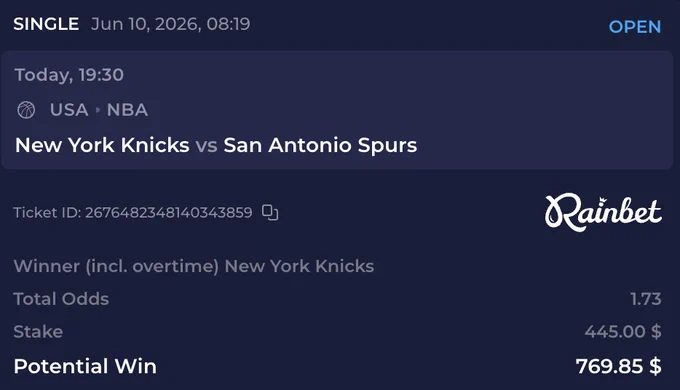
Task: Select the NBA league label
Action: [x=128, y=110]
